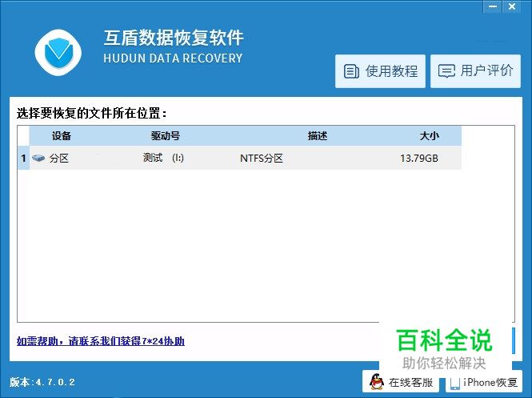
Task: Open the 使用教程 tutorial button
Action: 380,71
